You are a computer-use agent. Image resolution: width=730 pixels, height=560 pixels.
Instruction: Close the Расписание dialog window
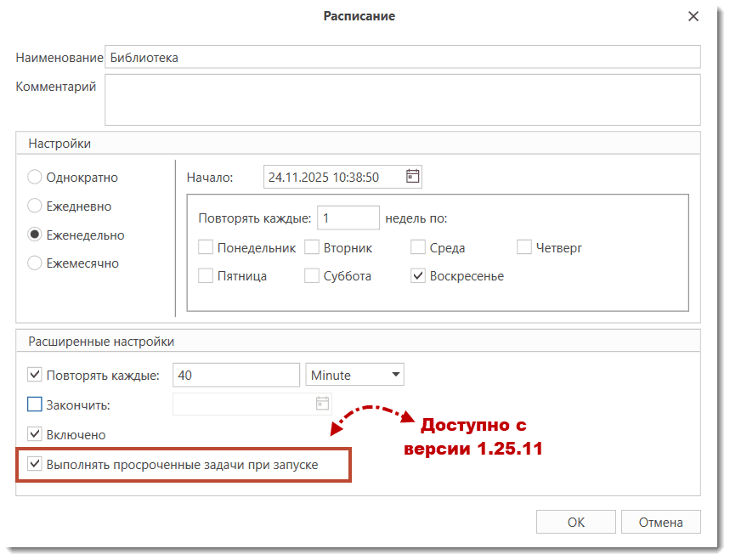tap(693, 16)
